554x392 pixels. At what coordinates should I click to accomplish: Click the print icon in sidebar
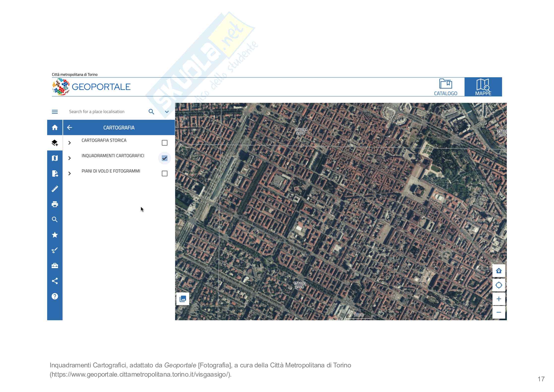tap(55, 204)
